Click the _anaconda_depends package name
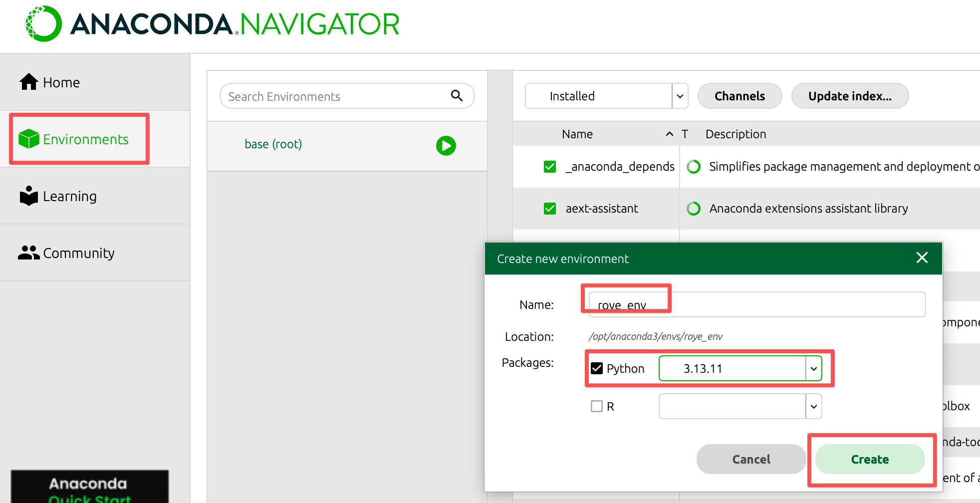Image resolution: width=980 pixels, height=503 pixels. point(620,167)
